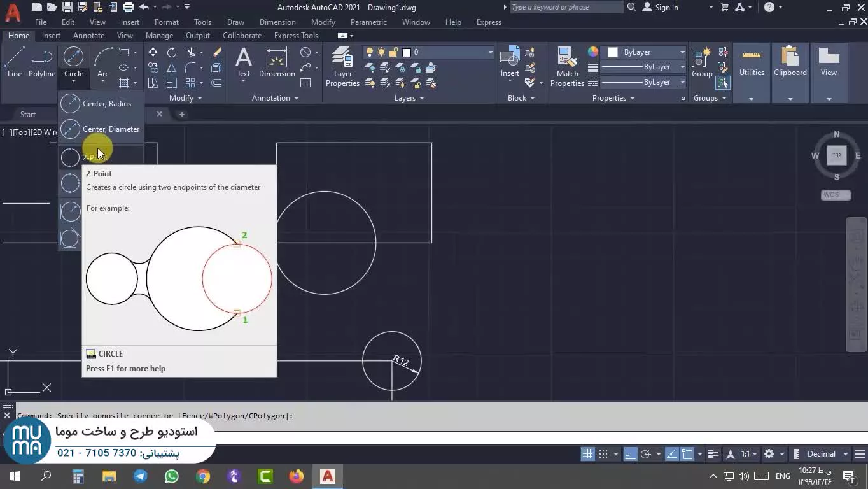Expand the Modify panel
This screenshot has height=489, width=868.
pos(185,98)
